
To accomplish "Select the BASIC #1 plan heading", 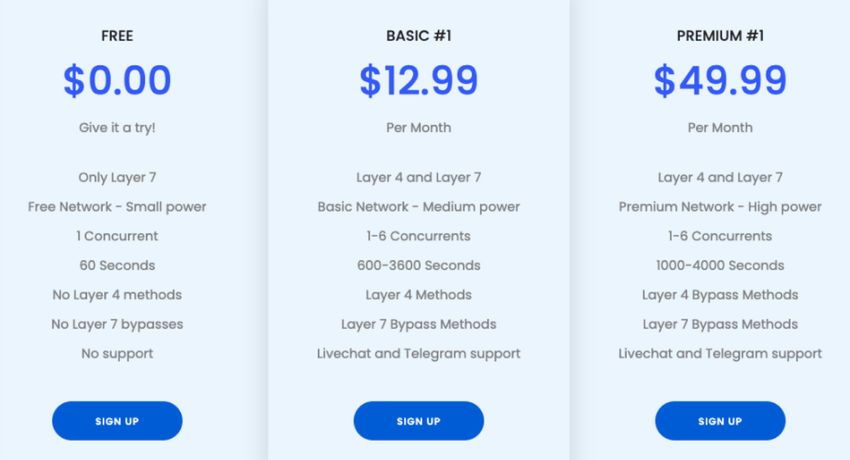I will tap(418, 36).
